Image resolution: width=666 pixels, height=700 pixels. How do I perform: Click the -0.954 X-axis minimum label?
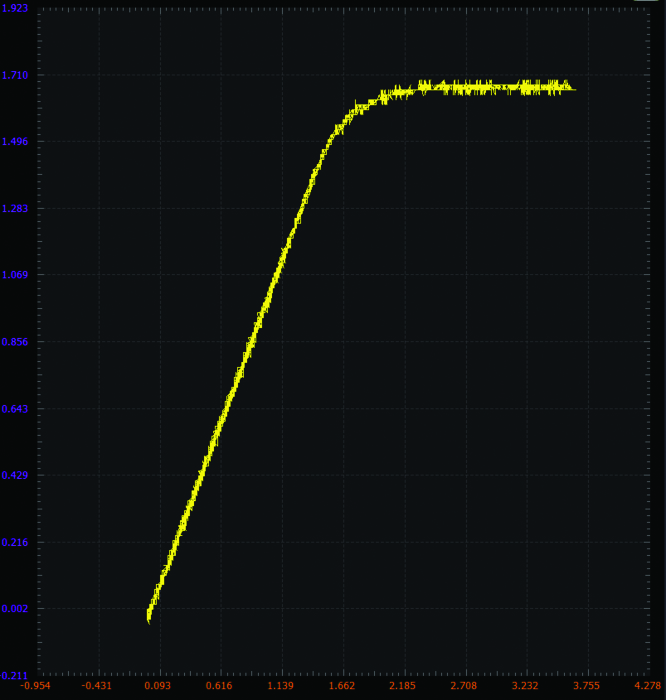click(x=36, y=686)
